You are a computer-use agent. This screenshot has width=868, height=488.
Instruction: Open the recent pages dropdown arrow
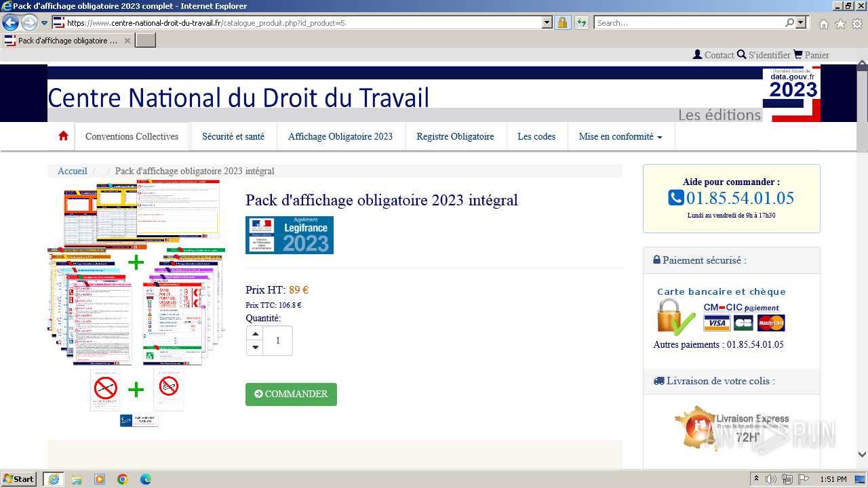click(x=44, y=23)
